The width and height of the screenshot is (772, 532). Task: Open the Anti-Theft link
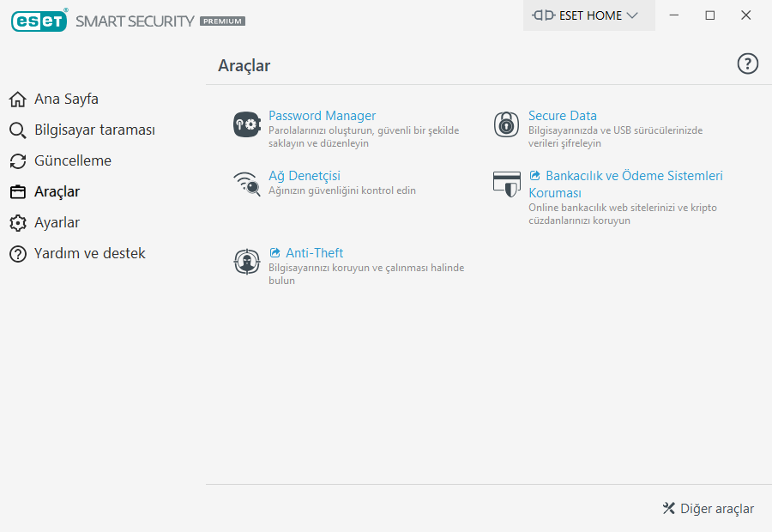point(314,253)
